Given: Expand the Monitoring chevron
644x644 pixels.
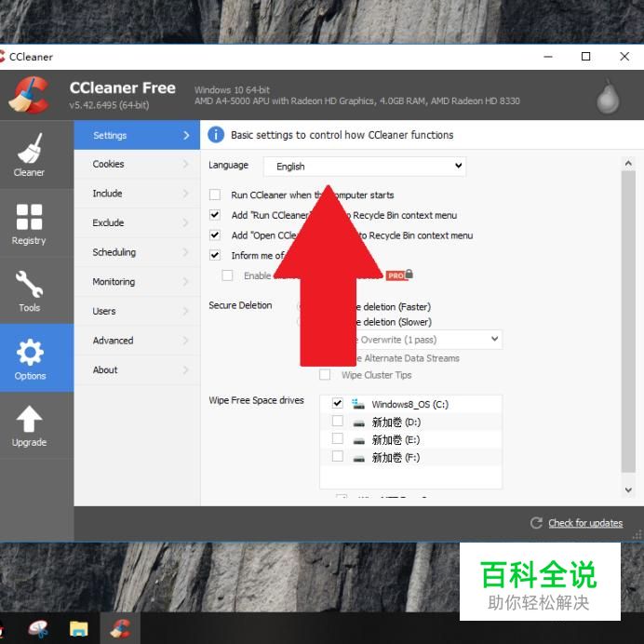Looking at the screenshot, I should tap(185, 282).
